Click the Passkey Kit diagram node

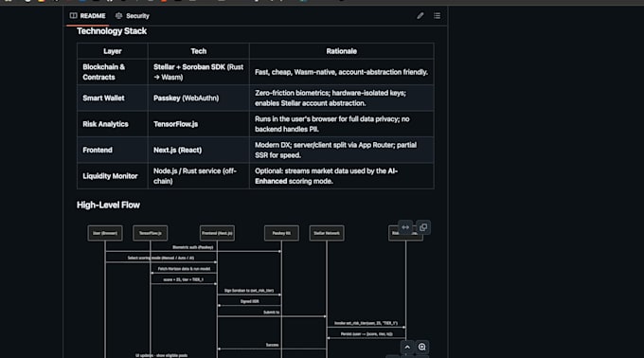click(x=281, y=233)
